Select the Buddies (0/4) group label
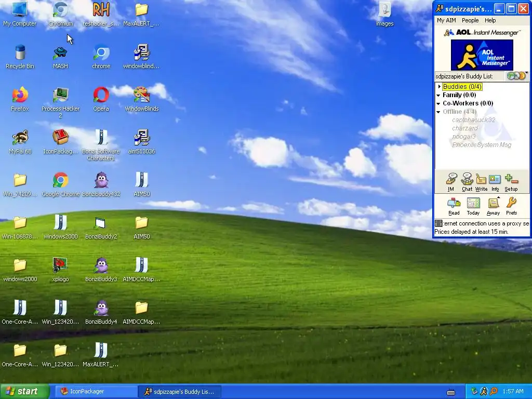Image resolution: width=532 pixels, height=399 pixels. [x=462, y=87]
